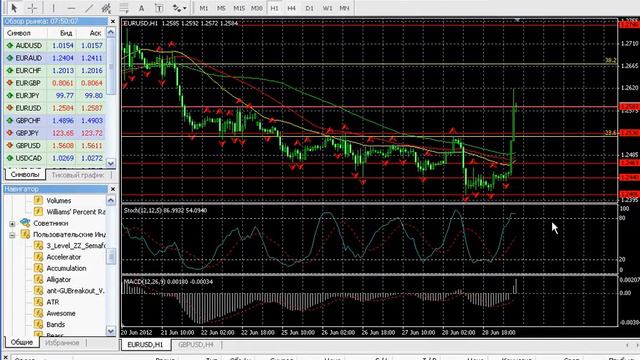Switch chart to H4 timeframe
Screen dimensions: 640x360
tap(291, 8)
